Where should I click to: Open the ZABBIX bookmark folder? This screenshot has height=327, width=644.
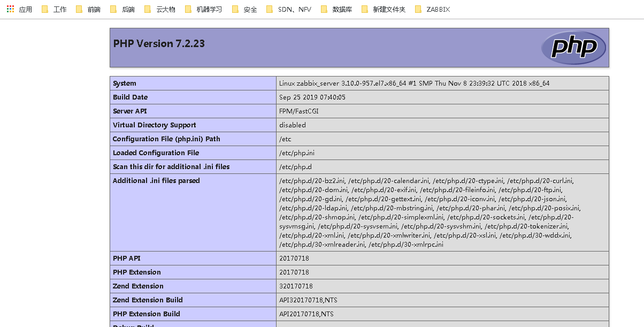tap(432, 9)
